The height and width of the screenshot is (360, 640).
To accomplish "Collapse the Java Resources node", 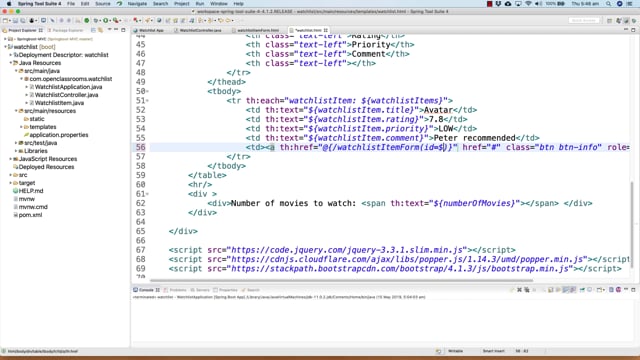I will [11, 63].
